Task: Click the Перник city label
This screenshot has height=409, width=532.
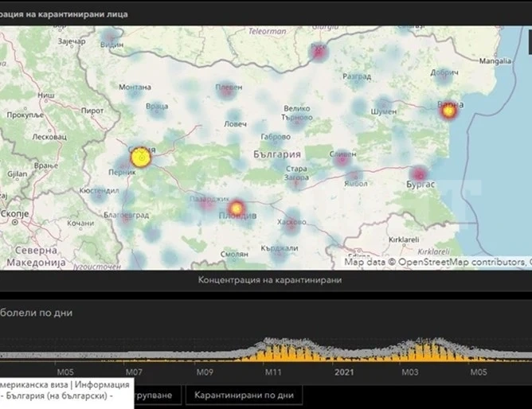Action: [122, 172]
